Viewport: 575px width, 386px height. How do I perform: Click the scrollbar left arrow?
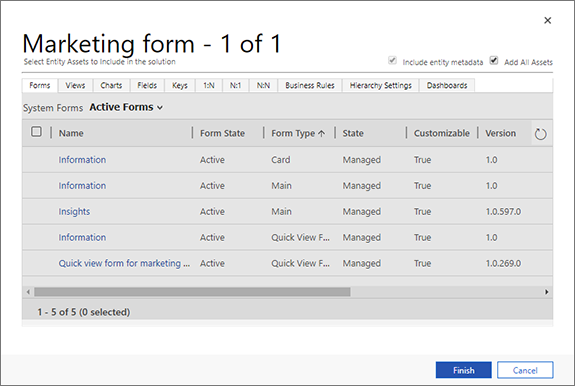coord(28,292)
